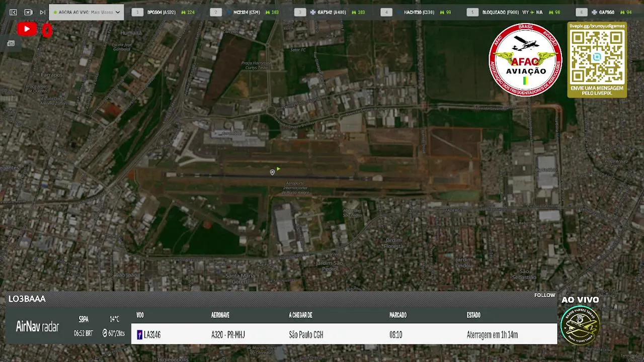Click the binoculars viewers icon showing 124

183,12
